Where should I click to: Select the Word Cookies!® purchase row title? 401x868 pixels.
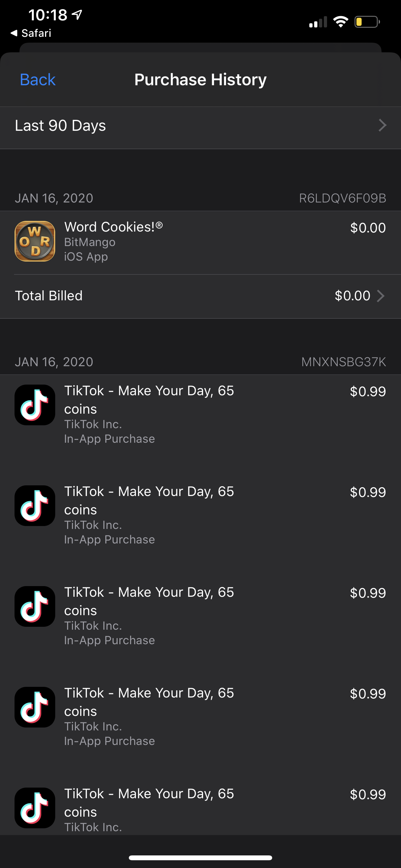click(x=114, y=227)
